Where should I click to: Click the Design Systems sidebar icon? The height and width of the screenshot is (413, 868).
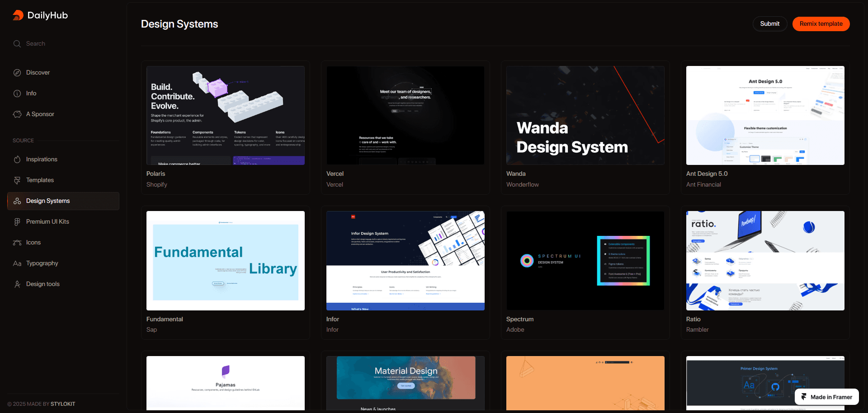[17, 201]
